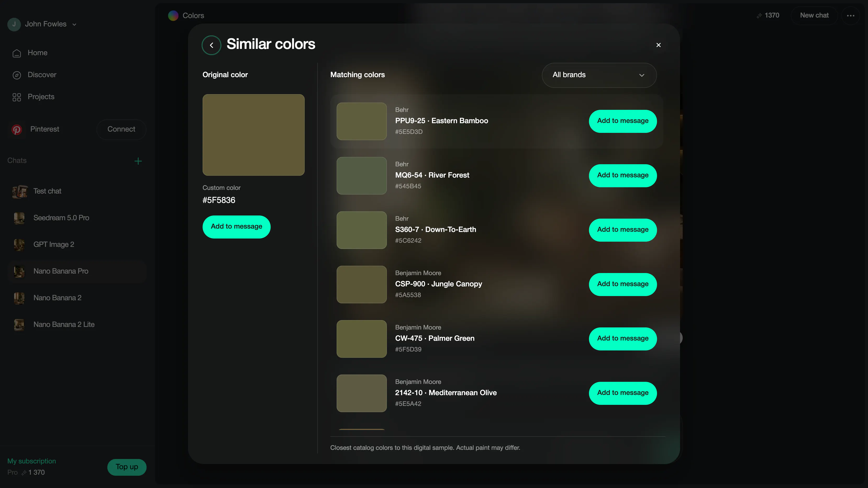Open the three-dot more options menu
The image size is (868, 488).
[x=851, y=15]
